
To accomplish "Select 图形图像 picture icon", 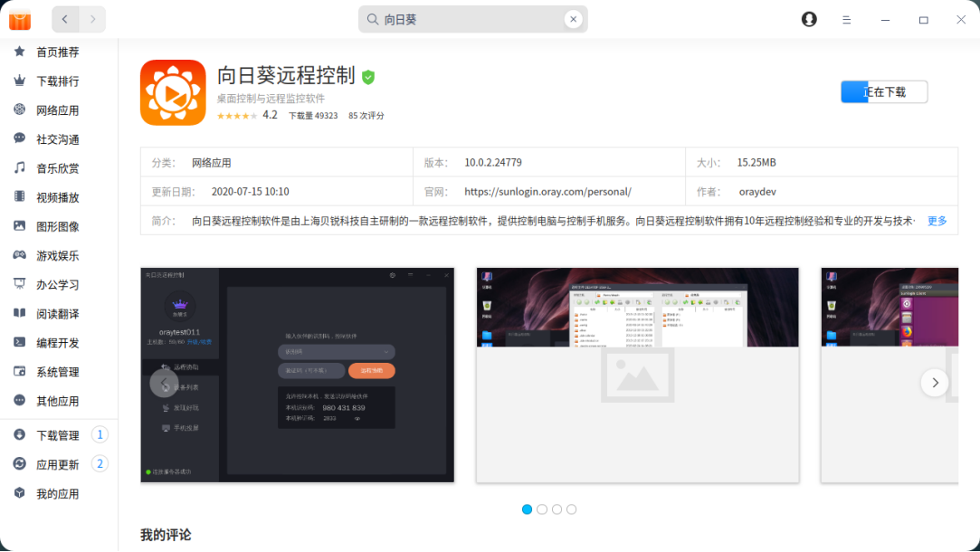I will click(19, 225).
